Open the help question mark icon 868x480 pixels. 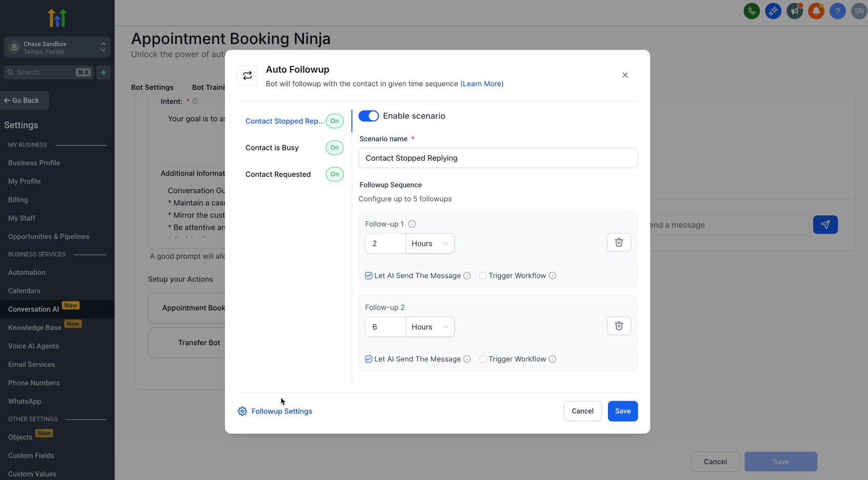coord(837,11)
